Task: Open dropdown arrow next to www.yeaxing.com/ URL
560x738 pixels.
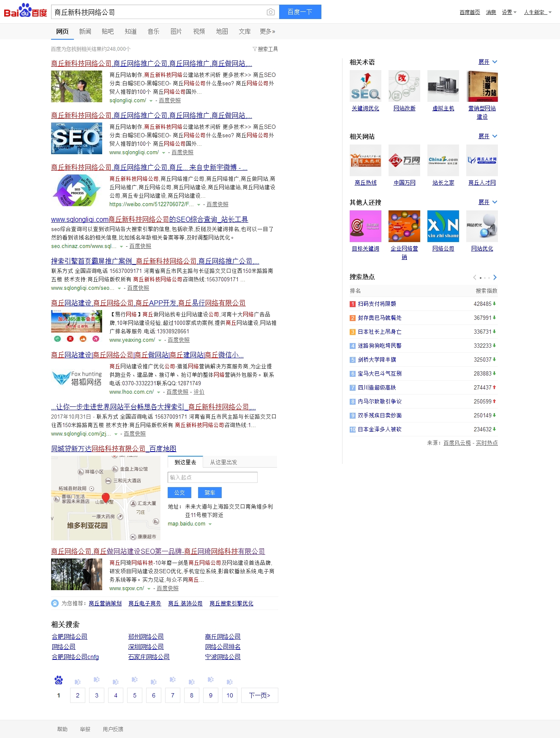Action: point(160,340)
